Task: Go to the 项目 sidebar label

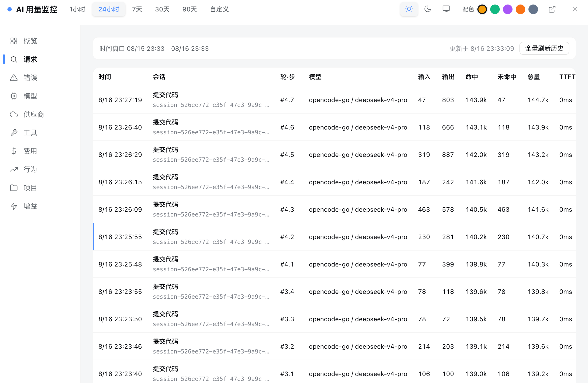Action: 30,188
